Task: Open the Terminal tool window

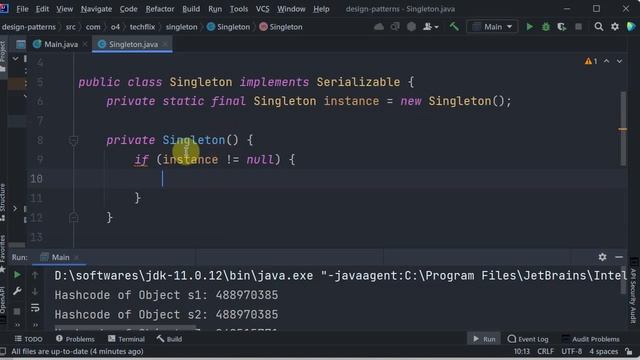Action: [x=126, y=339]
